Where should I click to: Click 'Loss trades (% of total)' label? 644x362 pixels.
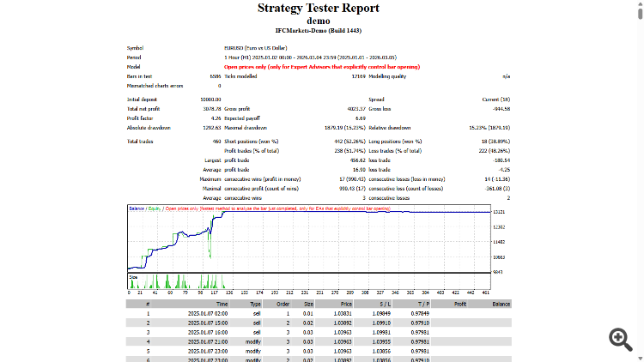point(395,151)
